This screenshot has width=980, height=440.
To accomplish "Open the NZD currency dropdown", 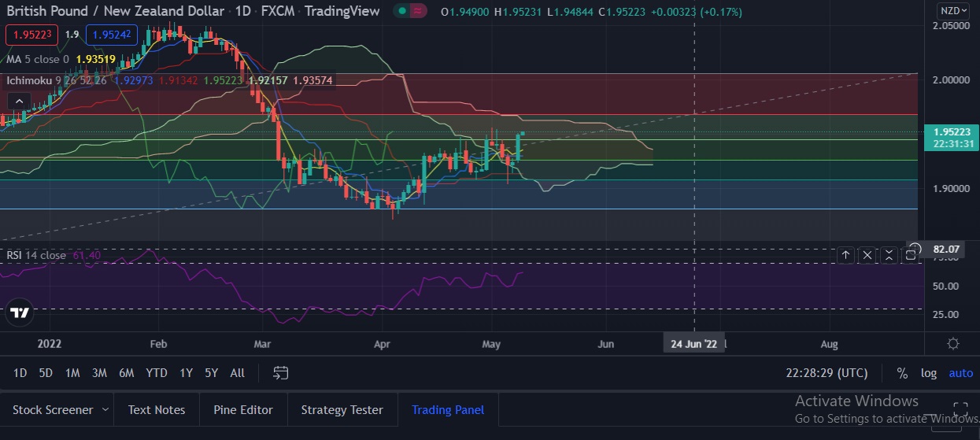I will tap(953, 11).
